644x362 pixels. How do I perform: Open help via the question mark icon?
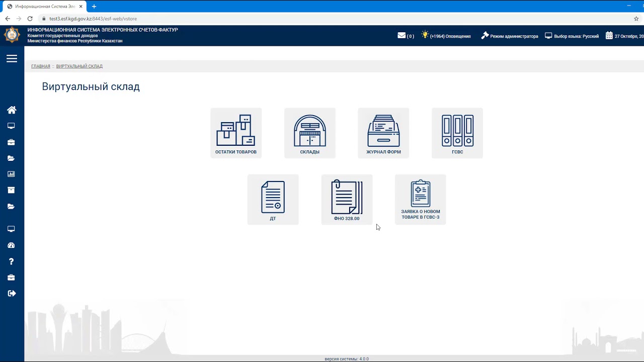tap(11, 261)
